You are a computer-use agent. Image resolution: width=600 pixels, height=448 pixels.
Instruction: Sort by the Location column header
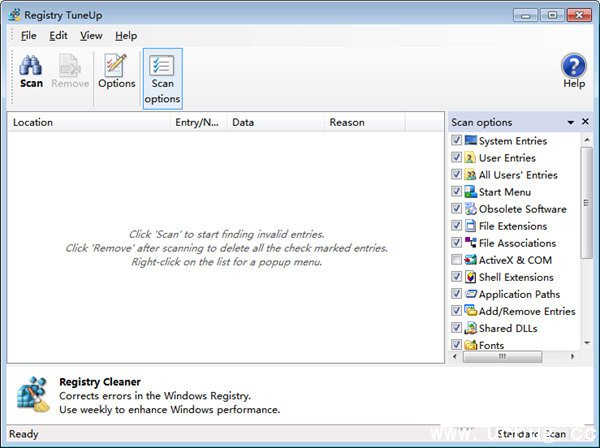pos(89,122)
